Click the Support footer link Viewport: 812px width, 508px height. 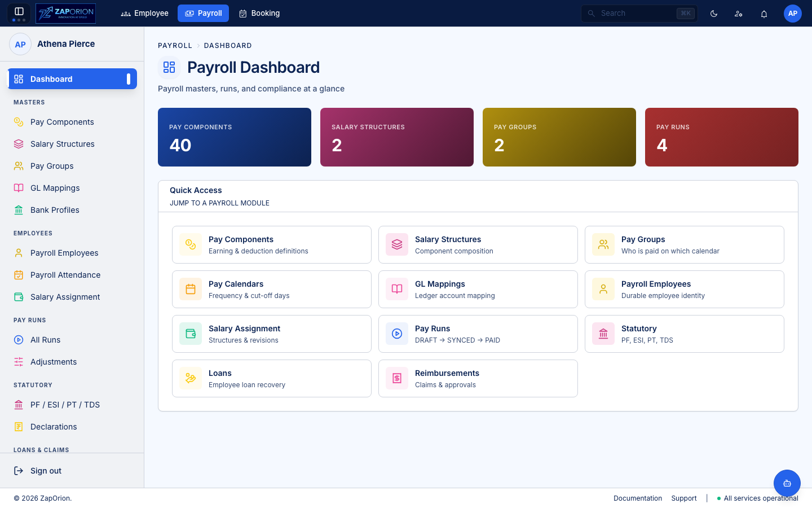coord(684,498)
